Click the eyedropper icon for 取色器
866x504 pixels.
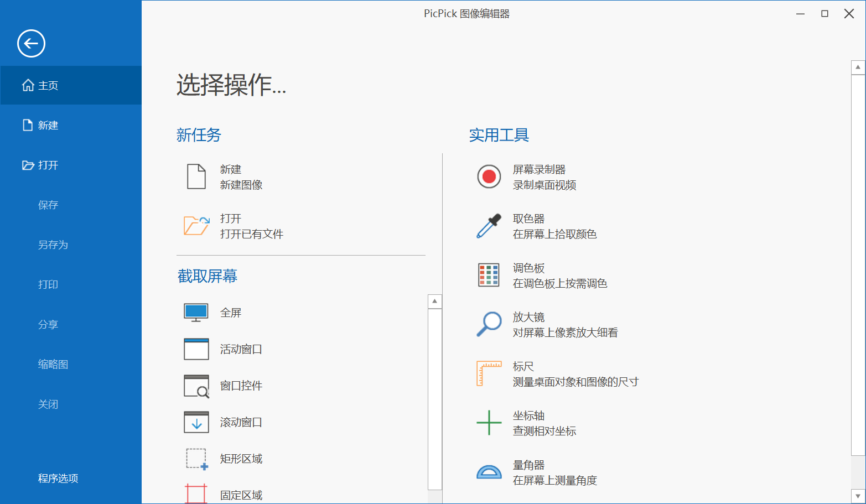489,226
